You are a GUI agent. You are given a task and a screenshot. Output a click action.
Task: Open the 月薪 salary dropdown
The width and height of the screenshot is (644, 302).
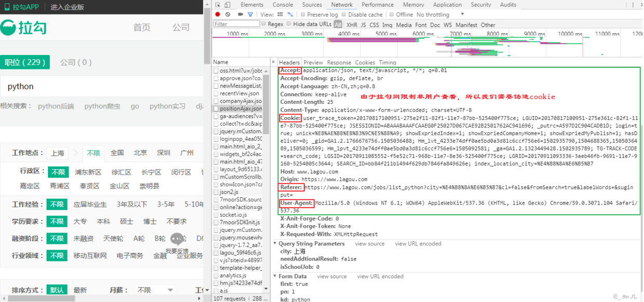coord(155,290)
